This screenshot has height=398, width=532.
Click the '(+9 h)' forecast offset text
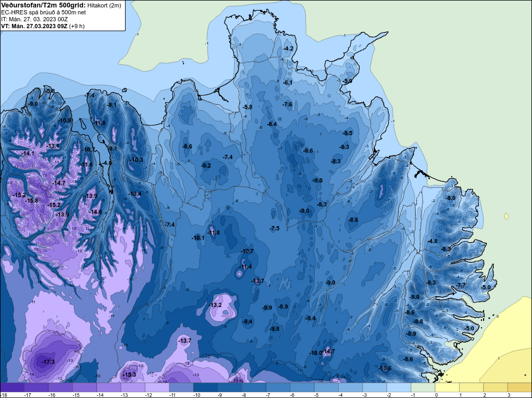[x=77, y=26]
